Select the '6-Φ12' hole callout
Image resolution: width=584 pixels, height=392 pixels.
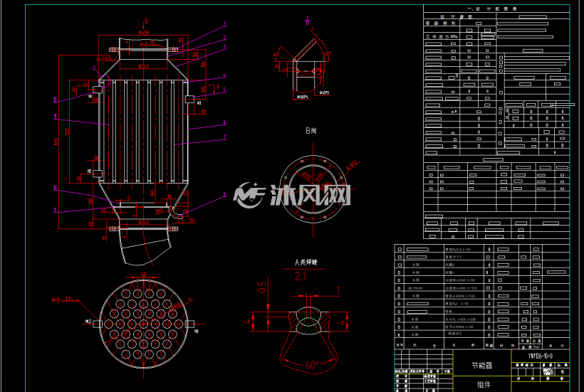coord(352,166)
